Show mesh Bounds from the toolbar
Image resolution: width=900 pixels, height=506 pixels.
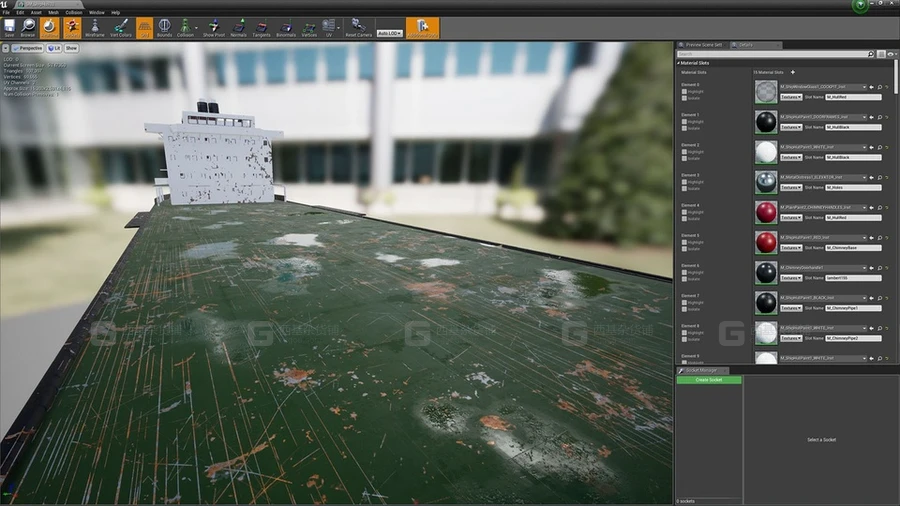pos(164,27)
